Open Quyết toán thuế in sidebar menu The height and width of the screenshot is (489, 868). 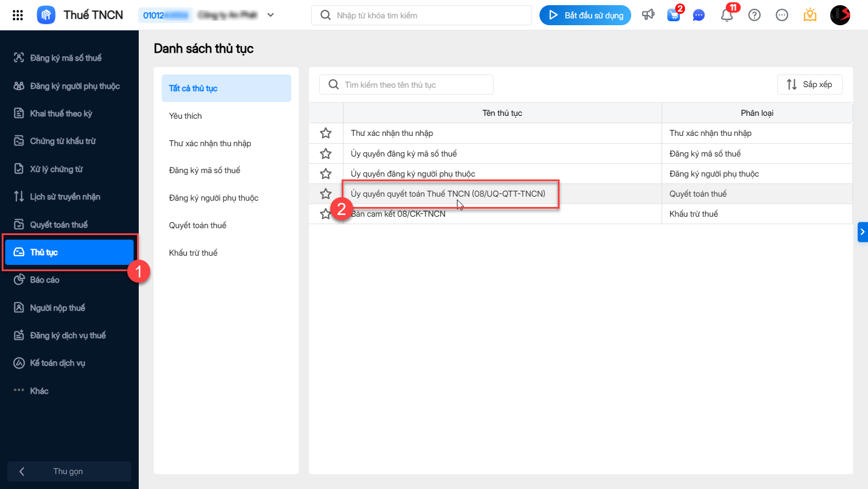point(58,225)
